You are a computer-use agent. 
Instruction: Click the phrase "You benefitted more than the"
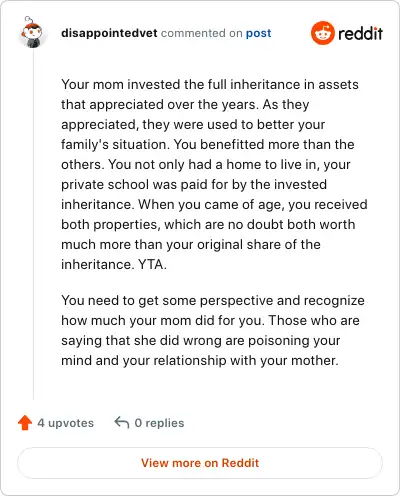click(x=264, y=144)
